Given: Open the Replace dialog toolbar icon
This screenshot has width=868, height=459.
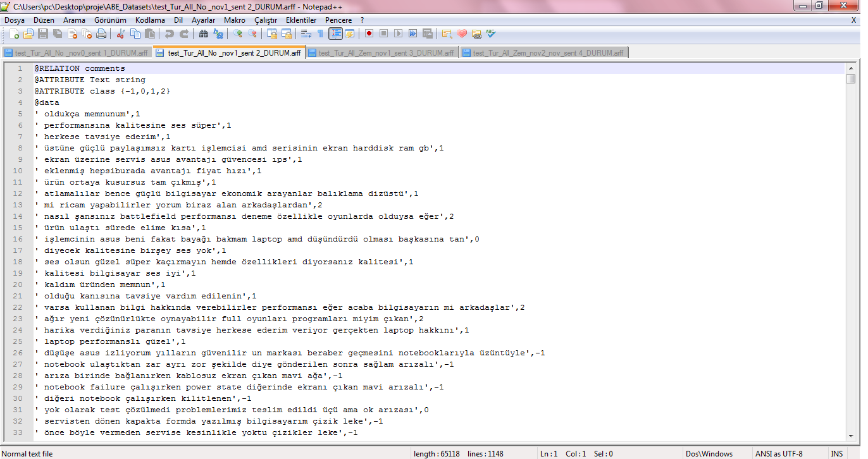Looking at the screenshot, I should pyautogui.click(x=218, y=34).
